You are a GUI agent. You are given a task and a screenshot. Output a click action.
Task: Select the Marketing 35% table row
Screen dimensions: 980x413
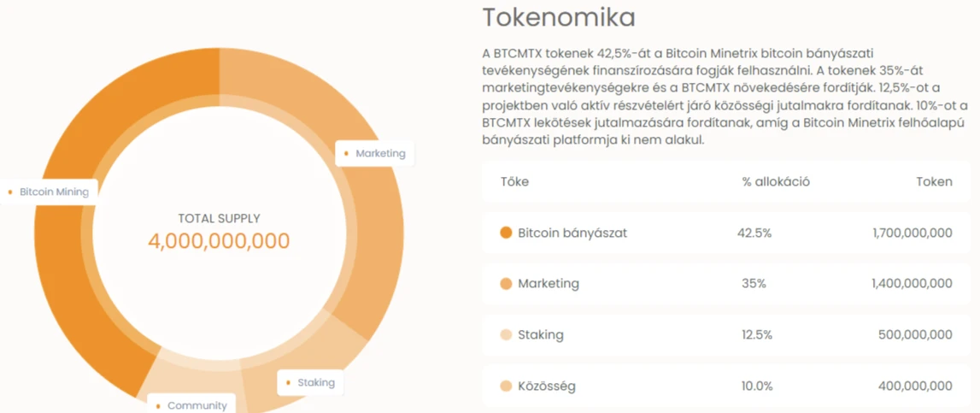[x=726, y=284]
